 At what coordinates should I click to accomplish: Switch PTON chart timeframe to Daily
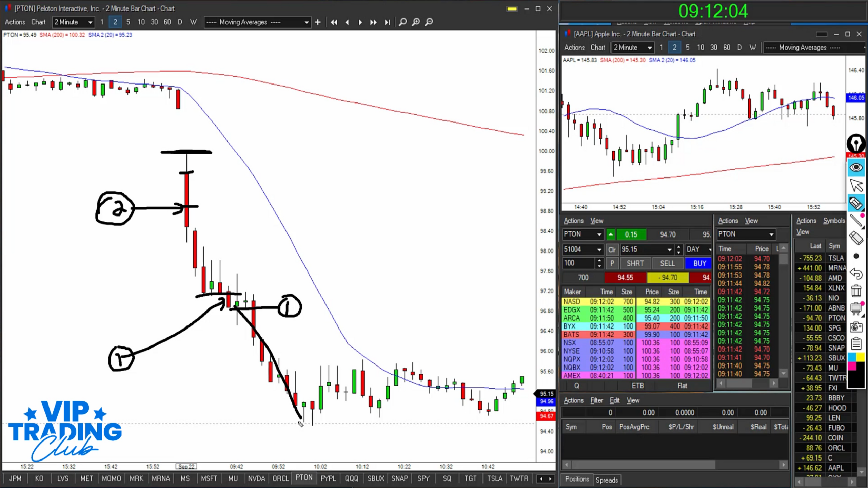click(x=180, y=22)
